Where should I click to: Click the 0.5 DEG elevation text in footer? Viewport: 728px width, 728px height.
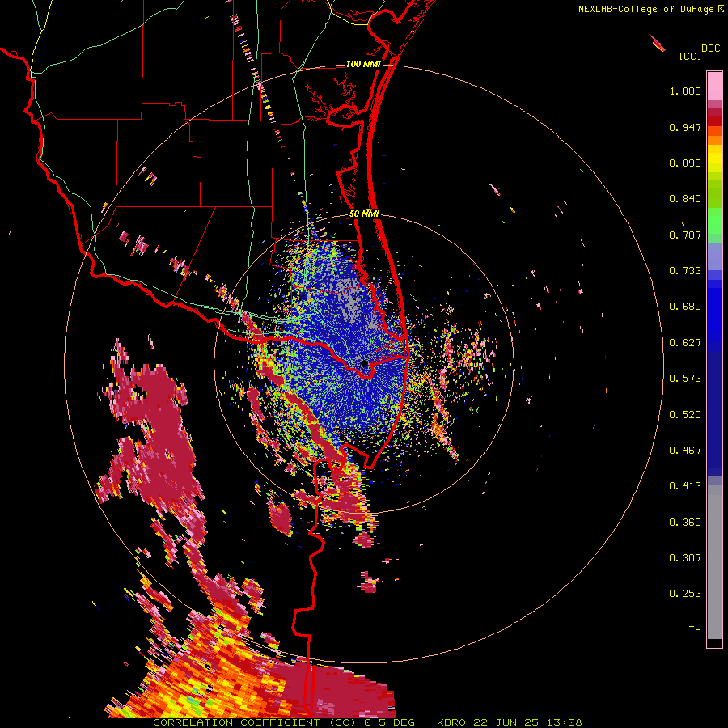click(x=390, y=722)
